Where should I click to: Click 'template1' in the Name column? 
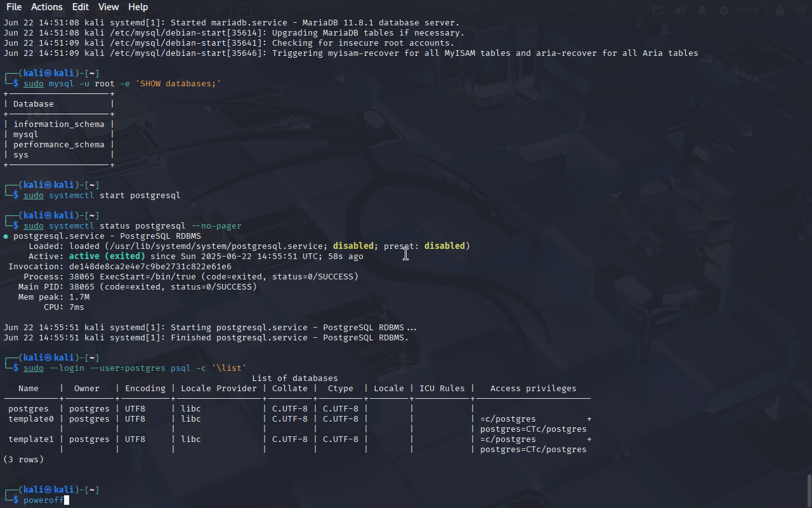[31, 439]
